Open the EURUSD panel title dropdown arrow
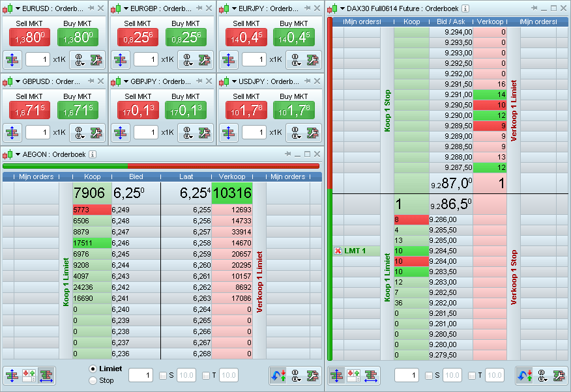 point(18,8)
